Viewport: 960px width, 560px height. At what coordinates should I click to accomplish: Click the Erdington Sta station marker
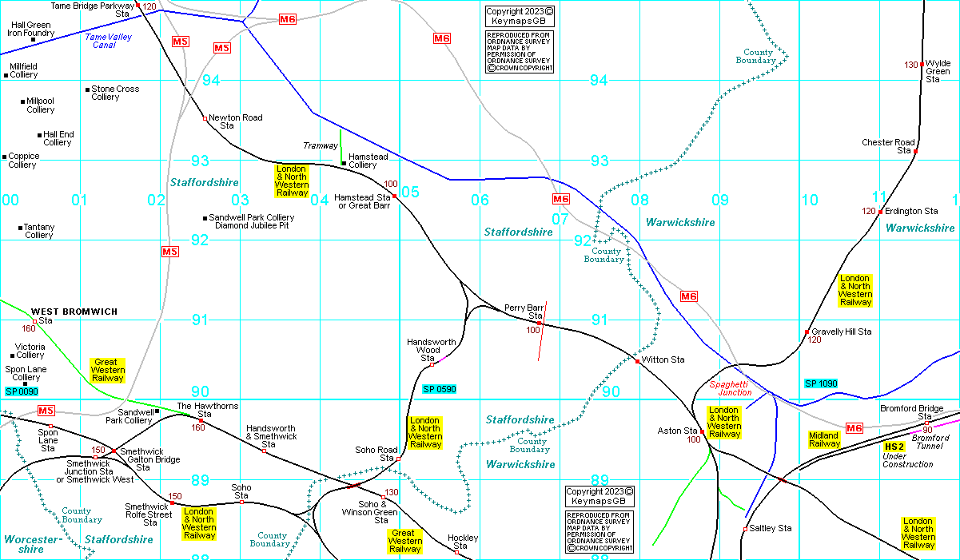pyautogui.click(x=880, y=212)
